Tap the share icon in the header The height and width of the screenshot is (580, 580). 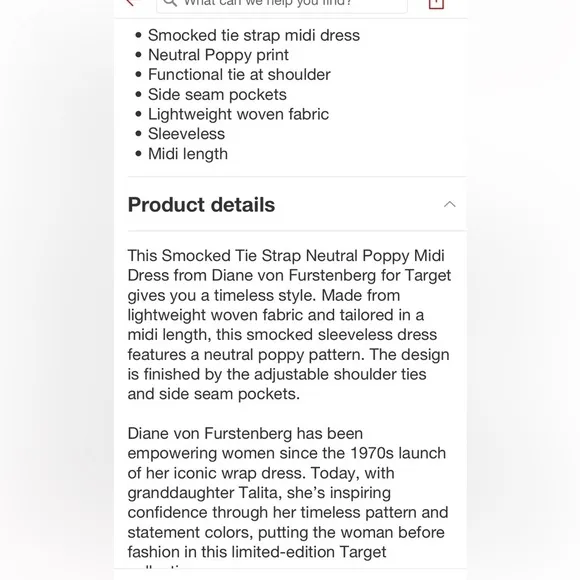(x=436, y=4)
